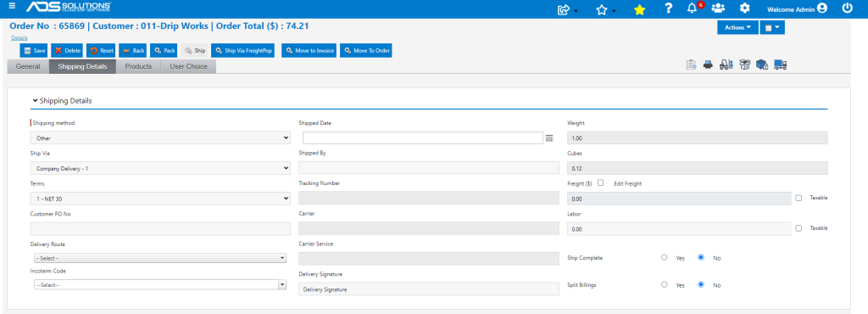Click the Labor amount field
This screenshot has width=868, height=314.
(x=679, y=229)
